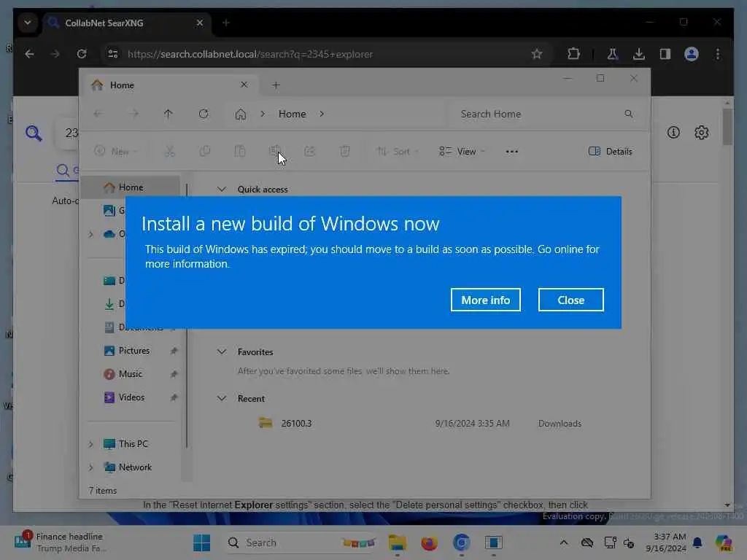Click the taskbar Search box
Screen dimensions: 747x560
pos(302,542)
